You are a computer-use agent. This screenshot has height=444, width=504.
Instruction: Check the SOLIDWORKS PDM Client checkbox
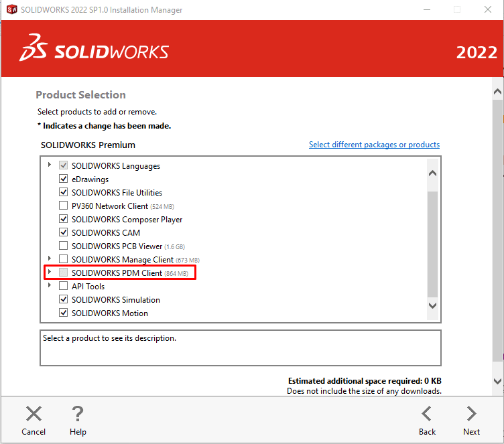(x=63, y=273)
